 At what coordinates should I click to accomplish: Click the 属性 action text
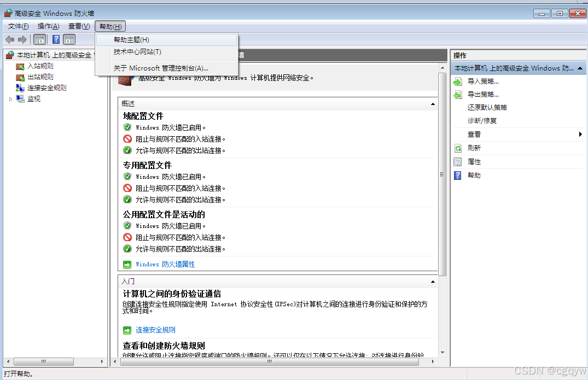[474, 162]
